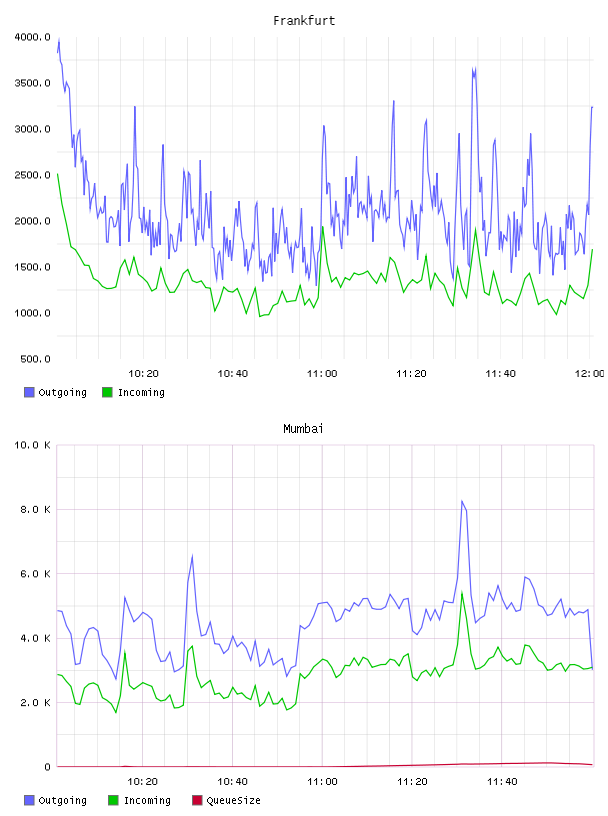Click the green Incoming swatch in Frankfurt legend
This screenshot has width=608, height=816.
(x=107, y=392)
